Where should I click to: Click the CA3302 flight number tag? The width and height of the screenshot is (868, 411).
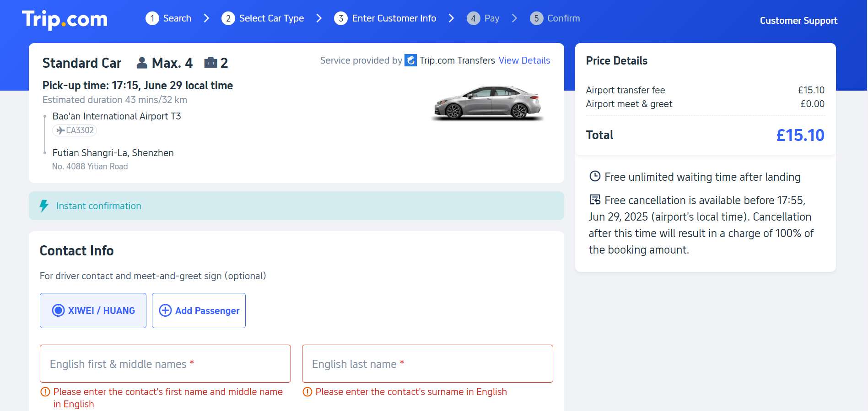[75, 130]
